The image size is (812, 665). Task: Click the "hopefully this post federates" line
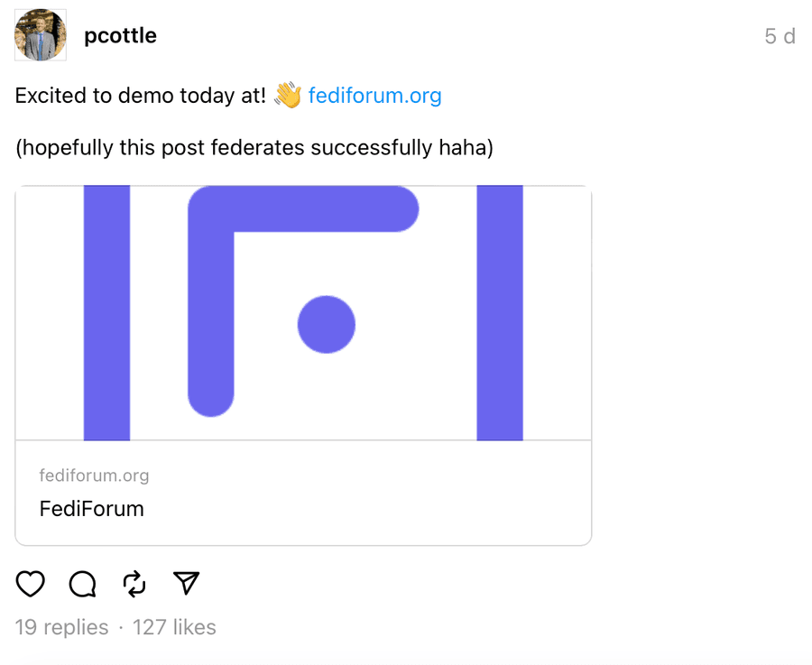[254, 148]
